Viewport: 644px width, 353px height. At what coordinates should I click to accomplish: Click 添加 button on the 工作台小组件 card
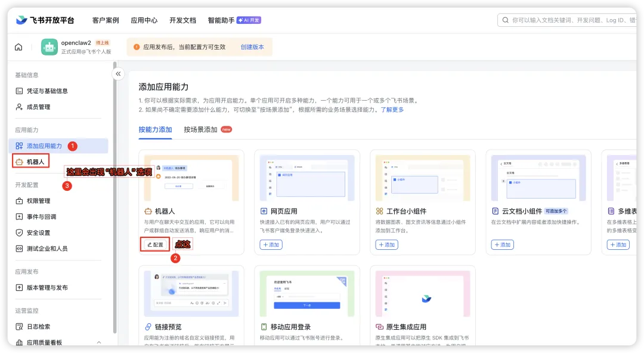[x=387, y=244]
